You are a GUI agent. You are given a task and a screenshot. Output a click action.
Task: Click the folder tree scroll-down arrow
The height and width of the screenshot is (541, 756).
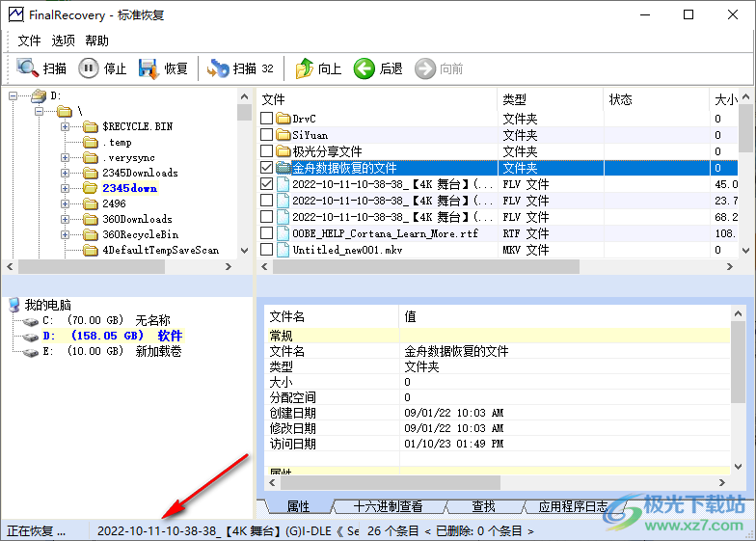point(245,251)
